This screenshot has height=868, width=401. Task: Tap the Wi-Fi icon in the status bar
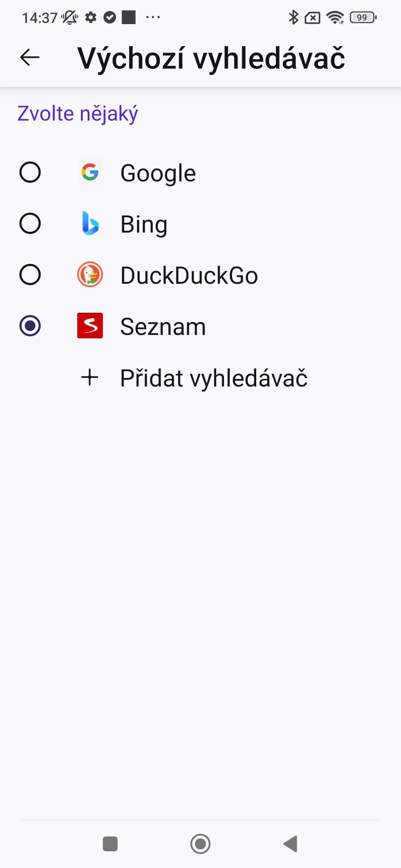(x=335, y=17)
